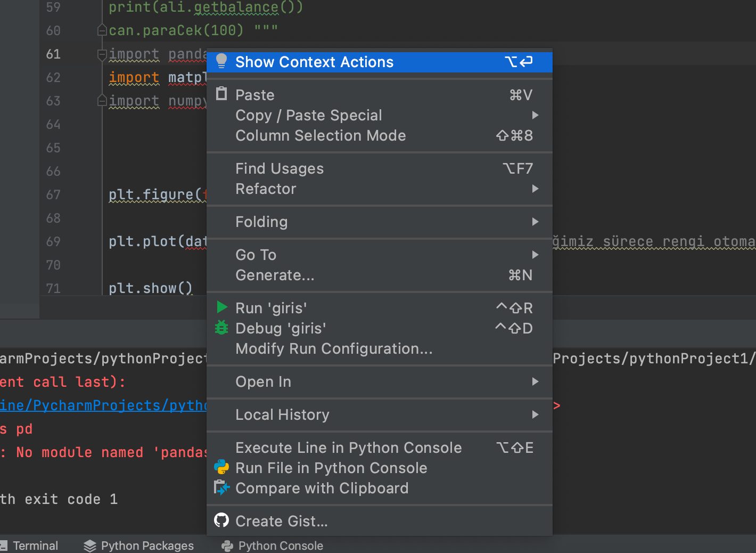The image size is (756, 553).
Task: Click the clipboard icon next to Paste
Action: pyautogui.click(x=221, y=93)
